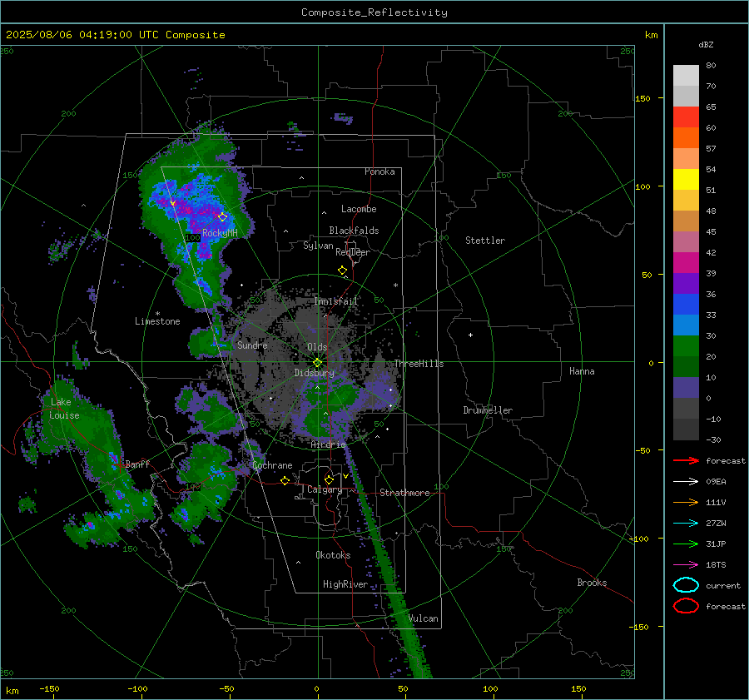Click the Sylvan label
Image resolution: width=749 pixels, height=700 pixels.
coord(318,246)
